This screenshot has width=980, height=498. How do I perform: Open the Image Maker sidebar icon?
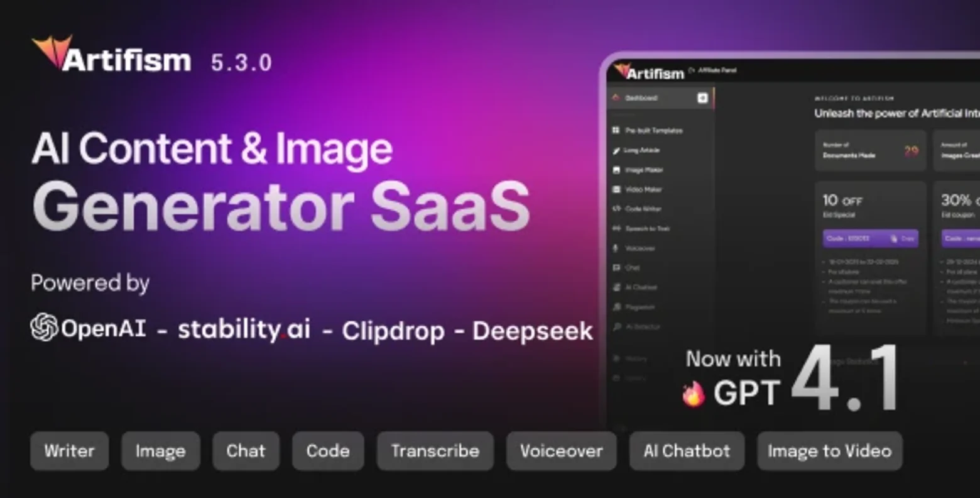(616, 170)
